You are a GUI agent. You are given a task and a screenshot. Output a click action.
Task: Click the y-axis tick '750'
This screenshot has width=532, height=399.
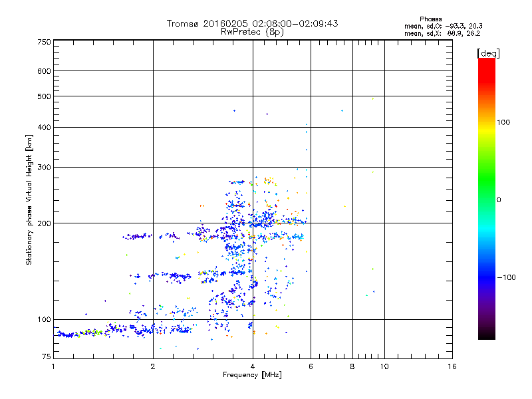coord(44,42)
